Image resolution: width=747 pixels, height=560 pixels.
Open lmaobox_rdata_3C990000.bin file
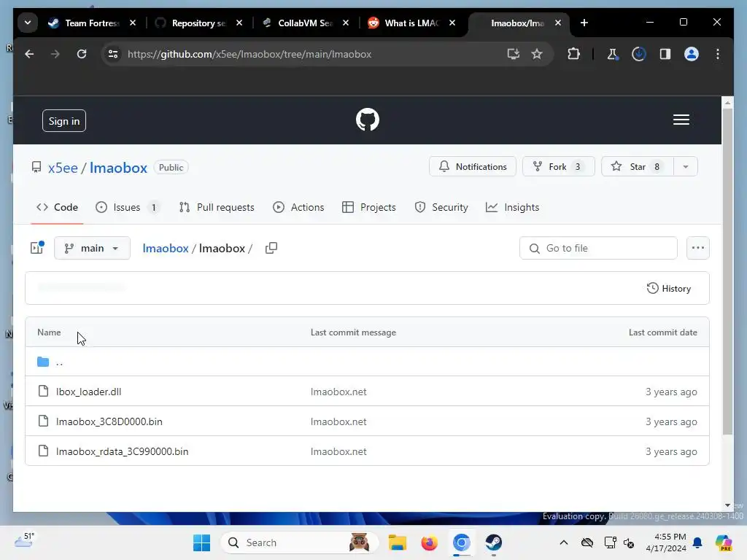[122, 451]
